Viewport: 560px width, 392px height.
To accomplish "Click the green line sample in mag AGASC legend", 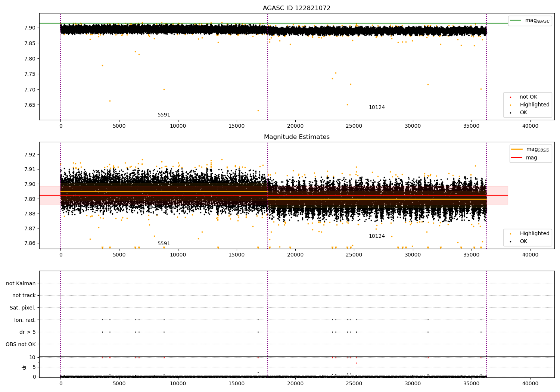I will [516, 21].
